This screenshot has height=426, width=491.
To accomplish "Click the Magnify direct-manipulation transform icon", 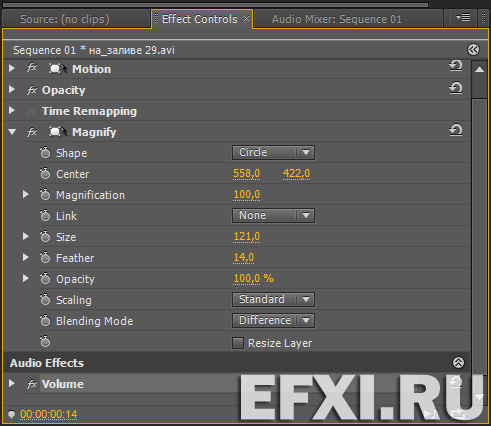I will pos(58,132).
